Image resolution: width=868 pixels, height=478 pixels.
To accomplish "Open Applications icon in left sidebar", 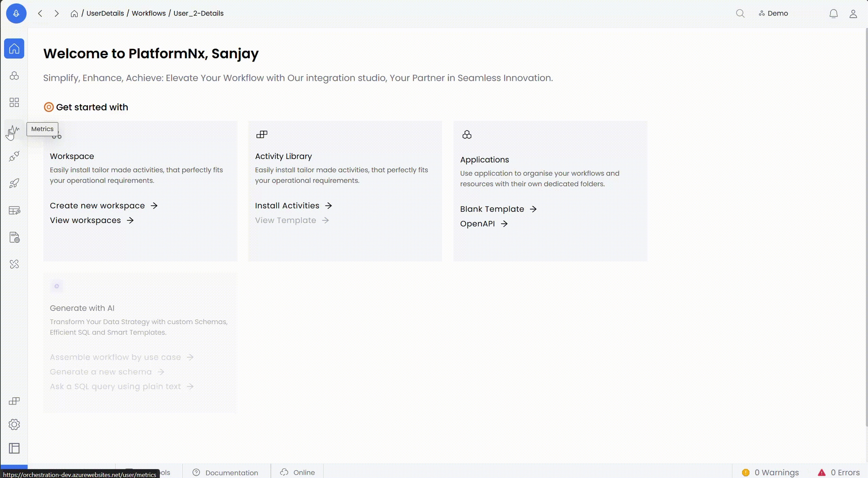I will tap(14, 76).
